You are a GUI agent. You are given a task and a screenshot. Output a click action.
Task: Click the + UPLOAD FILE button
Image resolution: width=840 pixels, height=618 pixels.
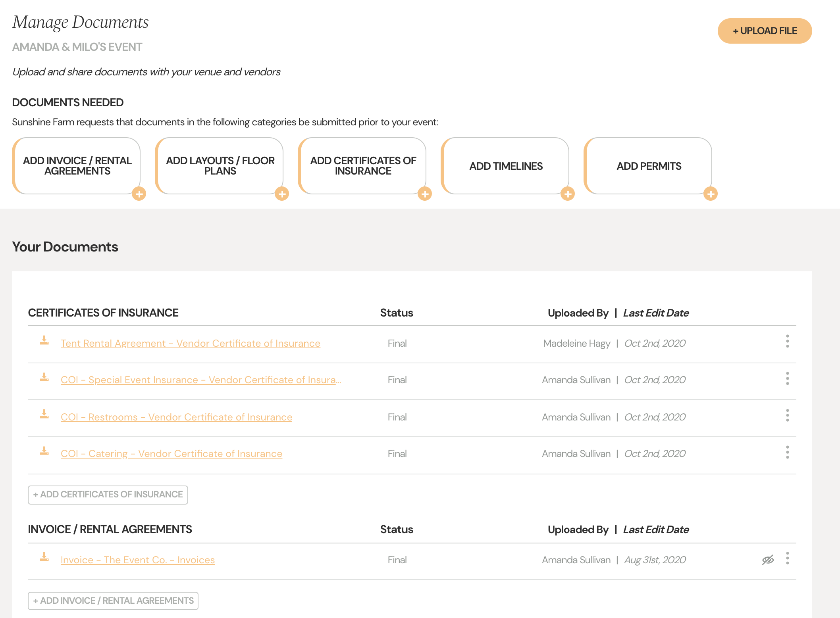pyautogui.click(x=765, y=31)
